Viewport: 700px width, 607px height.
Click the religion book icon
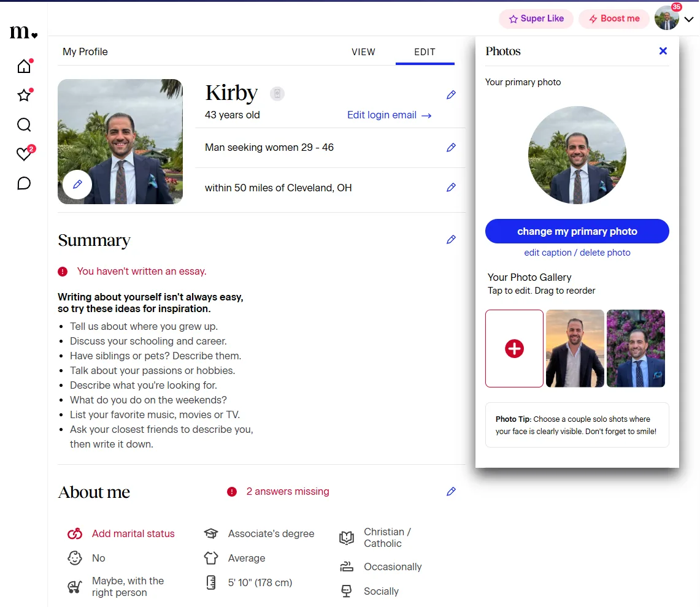tap(347, 537)
